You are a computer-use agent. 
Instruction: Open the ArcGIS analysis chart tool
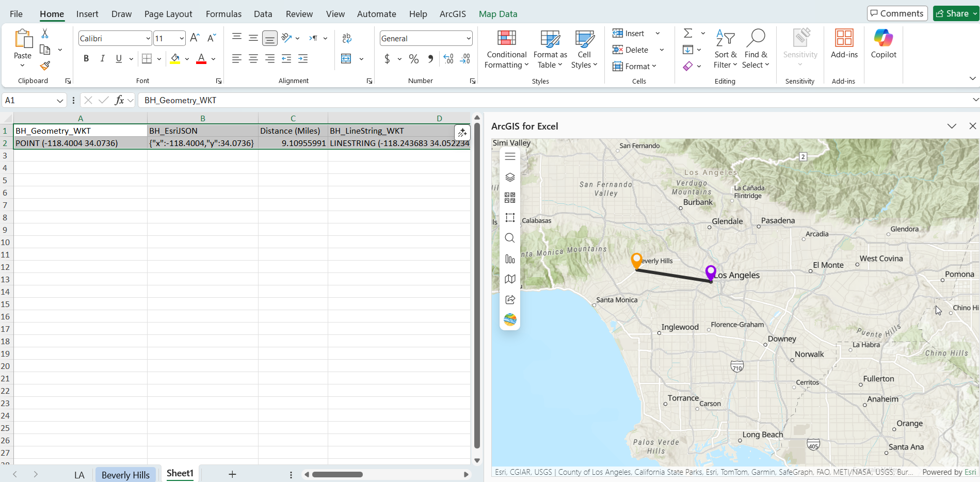pyautogui.click(x=510, y=259)
